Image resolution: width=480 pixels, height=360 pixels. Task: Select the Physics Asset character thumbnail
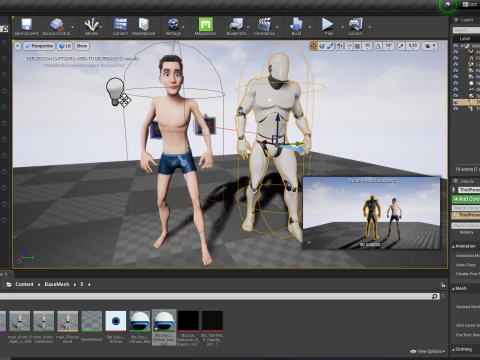68,322
